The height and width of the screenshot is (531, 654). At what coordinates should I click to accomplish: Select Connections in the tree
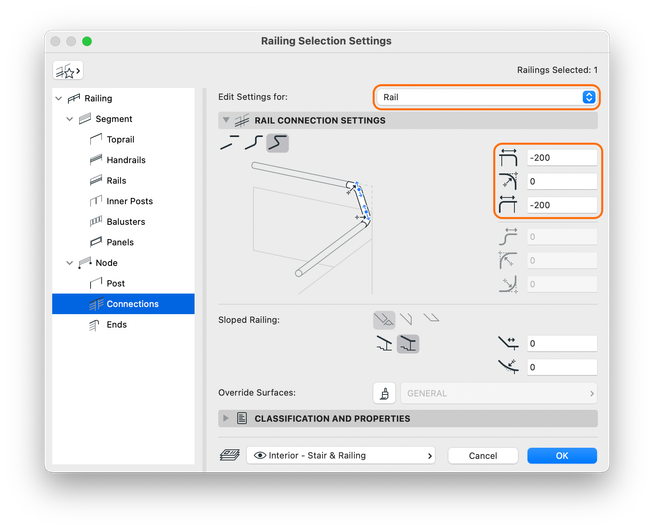click(x=123, y=304)
